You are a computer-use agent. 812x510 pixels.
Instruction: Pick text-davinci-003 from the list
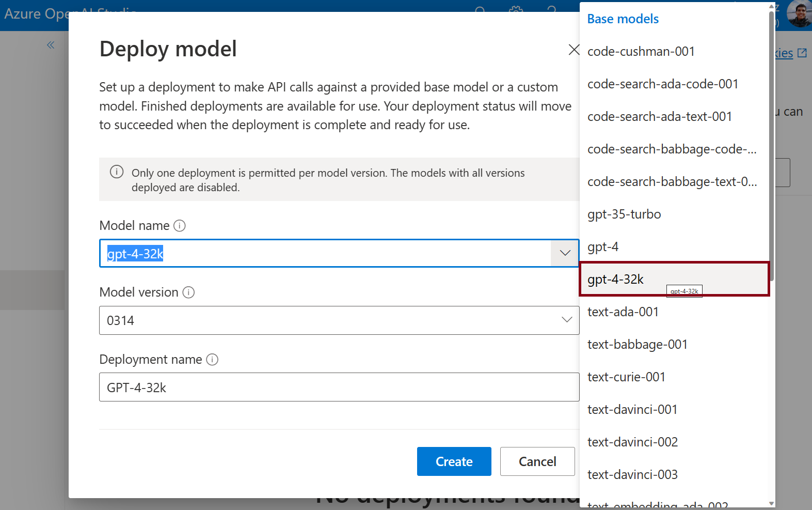632,475
